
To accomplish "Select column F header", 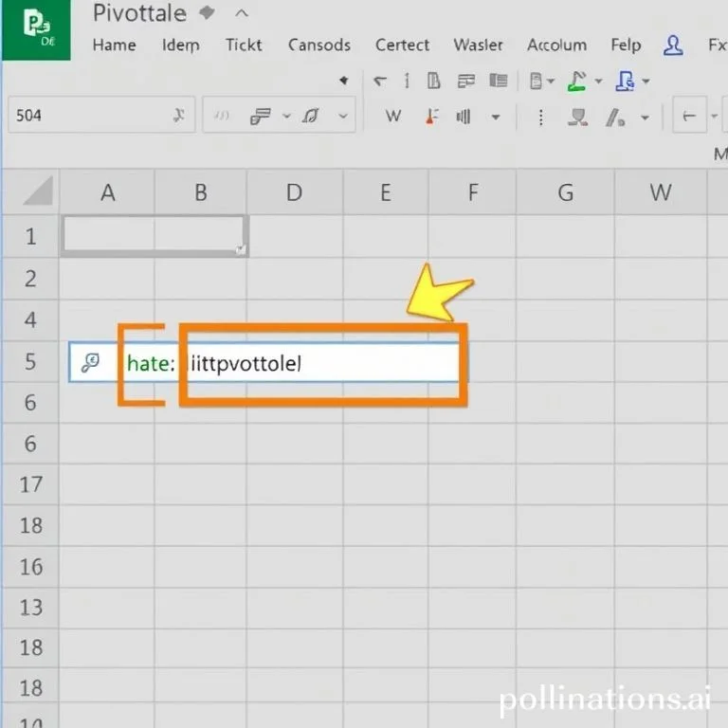I will [473, 191].
